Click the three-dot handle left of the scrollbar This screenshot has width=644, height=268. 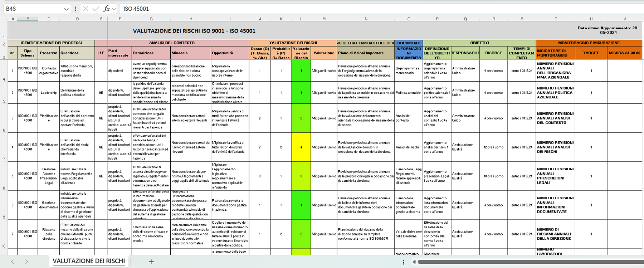click(404, 262)
